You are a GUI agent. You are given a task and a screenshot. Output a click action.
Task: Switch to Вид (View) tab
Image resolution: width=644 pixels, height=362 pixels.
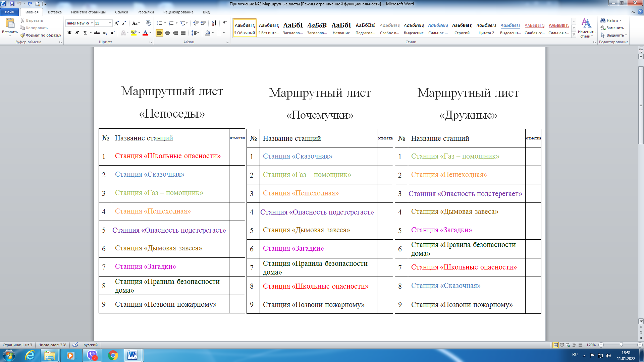[206, 12]
